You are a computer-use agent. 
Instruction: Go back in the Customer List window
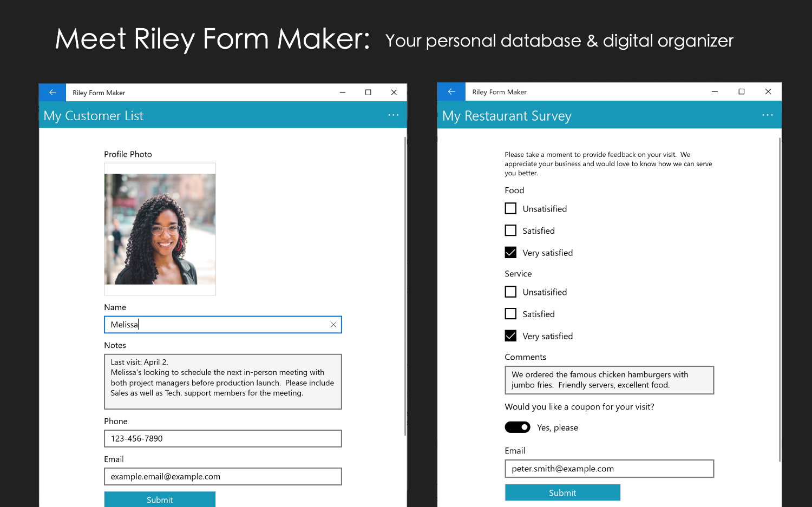pyautogui.click(x=53, y=93)
